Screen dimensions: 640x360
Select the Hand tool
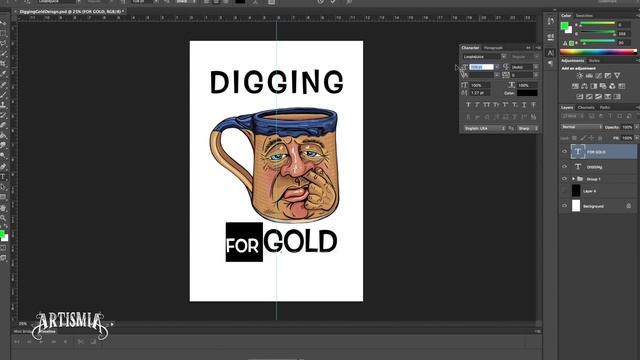pyautogui.click(x=3, y=208)
